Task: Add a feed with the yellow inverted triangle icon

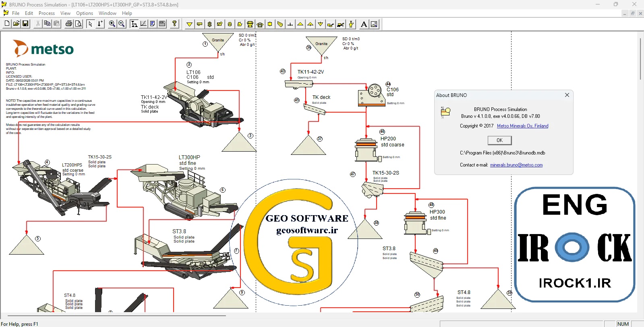Action: pyautogui.click(x=189, y=24)
